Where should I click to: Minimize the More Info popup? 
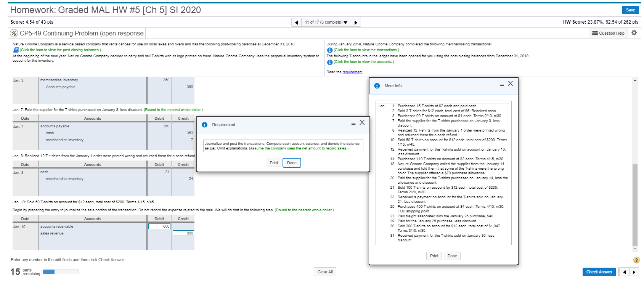tap(502, 85)
